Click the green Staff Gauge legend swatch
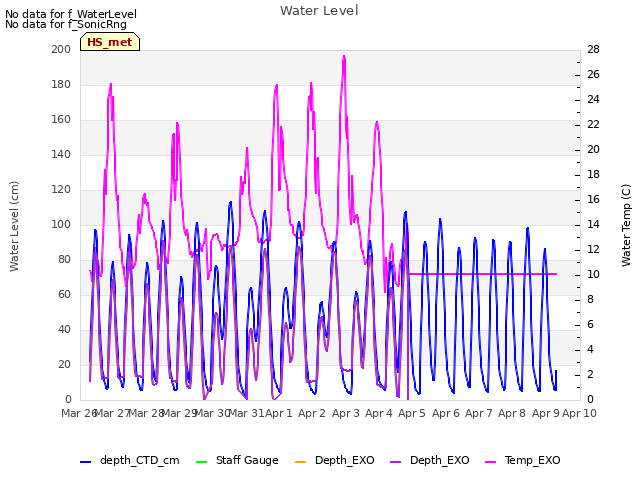640x480 pixels. 201,462
